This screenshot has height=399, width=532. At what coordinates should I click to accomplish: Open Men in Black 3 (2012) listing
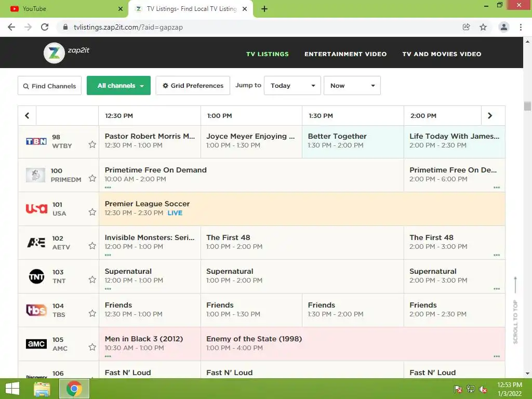[x=150, y=344]
